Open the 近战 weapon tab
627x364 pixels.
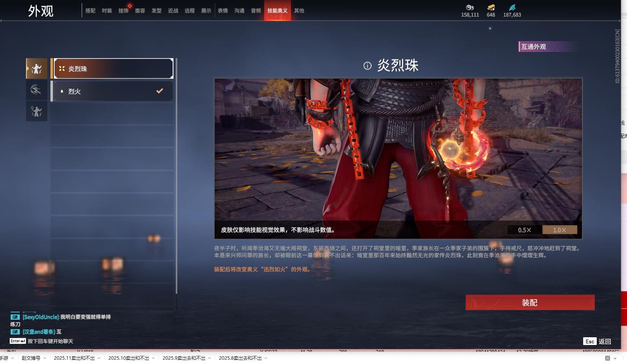click(173, 11)
